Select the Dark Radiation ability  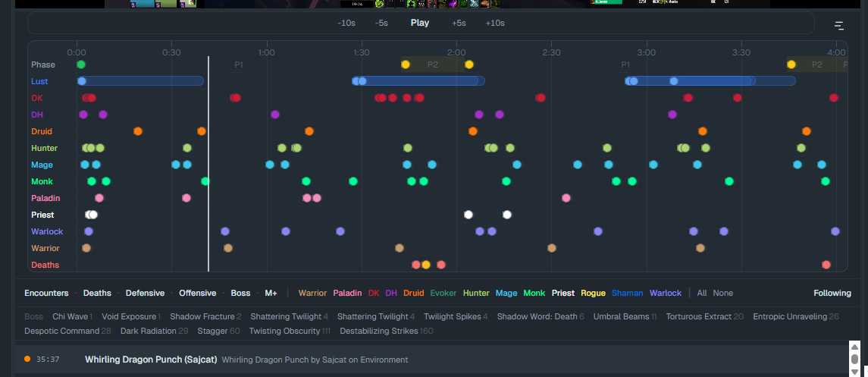pos(155,331)
